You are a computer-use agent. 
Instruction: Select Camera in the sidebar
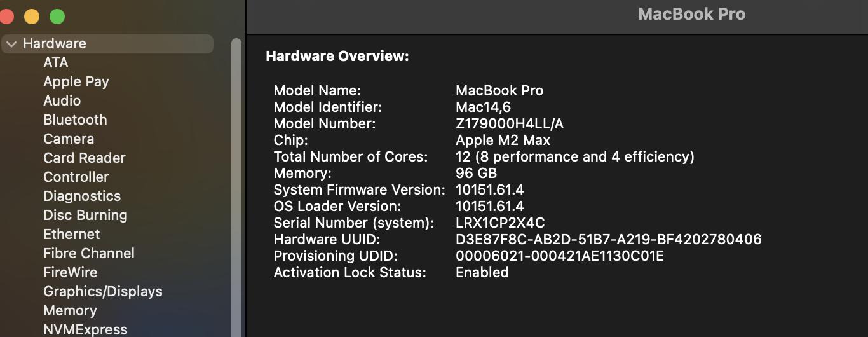coord(69,139)
